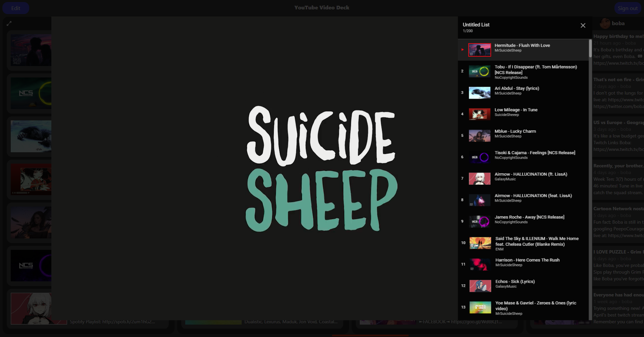This screenshot has width=644, height=337.
Task: Play Airmow - HALLUCINATION (feat. LissA) by MrSuicideSheep
Action: coord(523,200)
